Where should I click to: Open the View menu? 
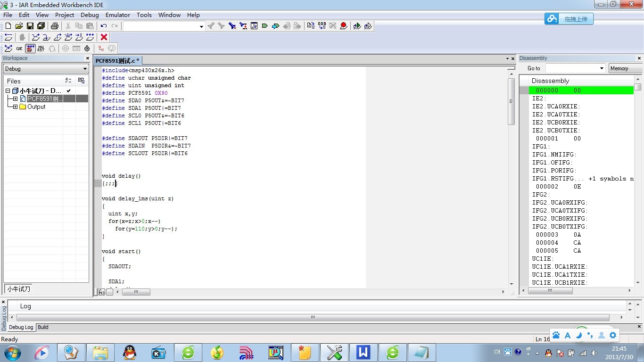pos(42,15)
